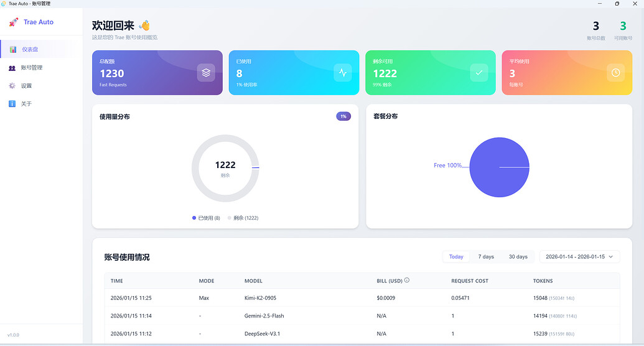Click the About info icon
The width and height of the screenshot is (644, 346).
click(x=12, y=104)
